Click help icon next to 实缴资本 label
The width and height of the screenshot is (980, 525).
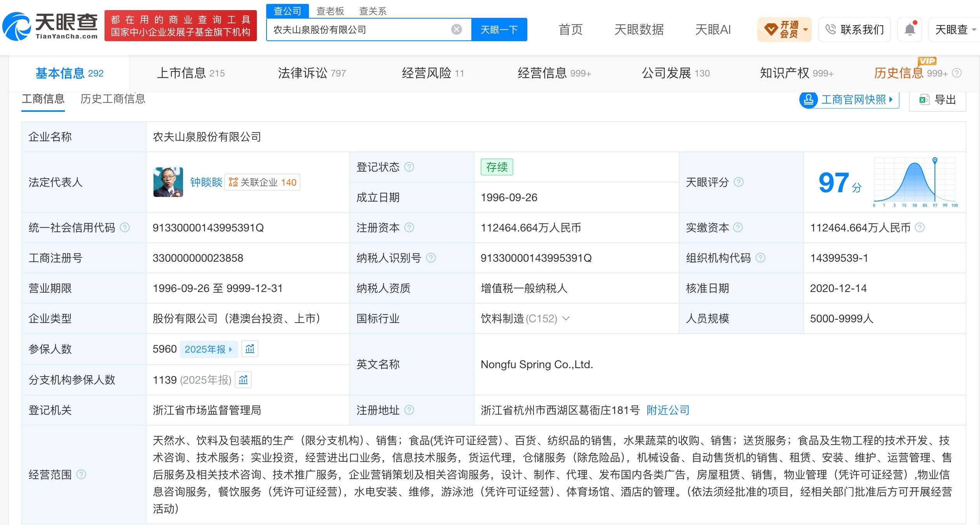[x=738, y=228]
